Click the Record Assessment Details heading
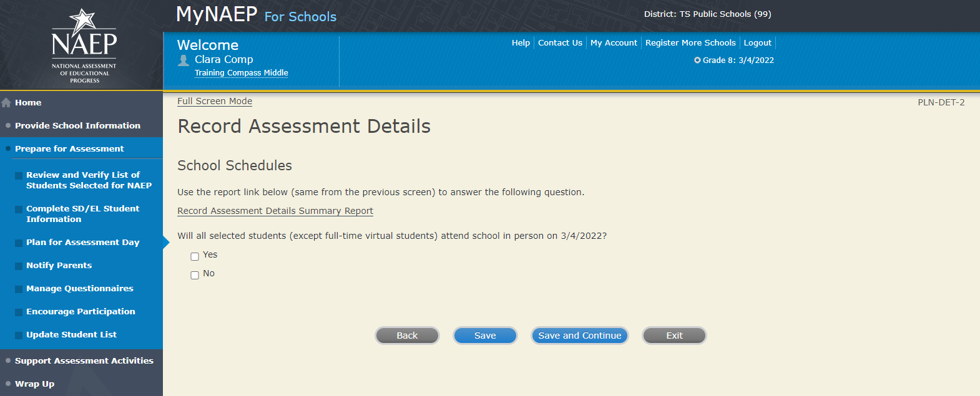The image size is (980, 396). tap(304, 126)
